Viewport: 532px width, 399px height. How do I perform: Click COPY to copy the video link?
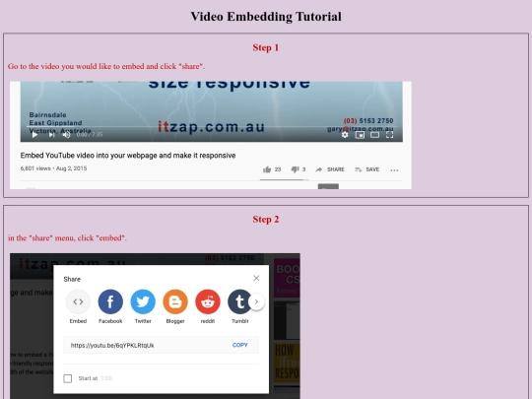239,345
